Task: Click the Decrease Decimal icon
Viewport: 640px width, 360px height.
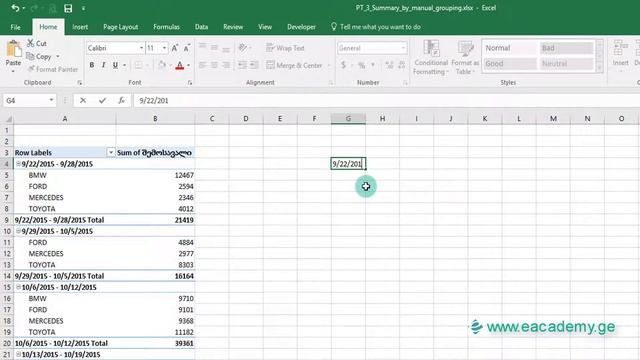Action: tap(402, 65)
